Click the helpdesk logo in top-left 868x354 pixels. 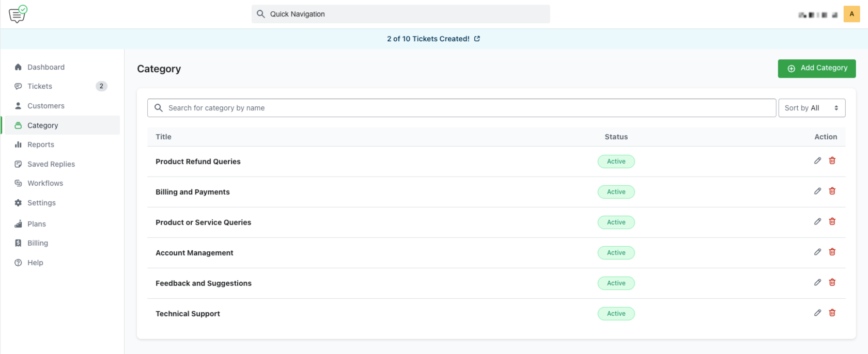[x=18, y=14]
